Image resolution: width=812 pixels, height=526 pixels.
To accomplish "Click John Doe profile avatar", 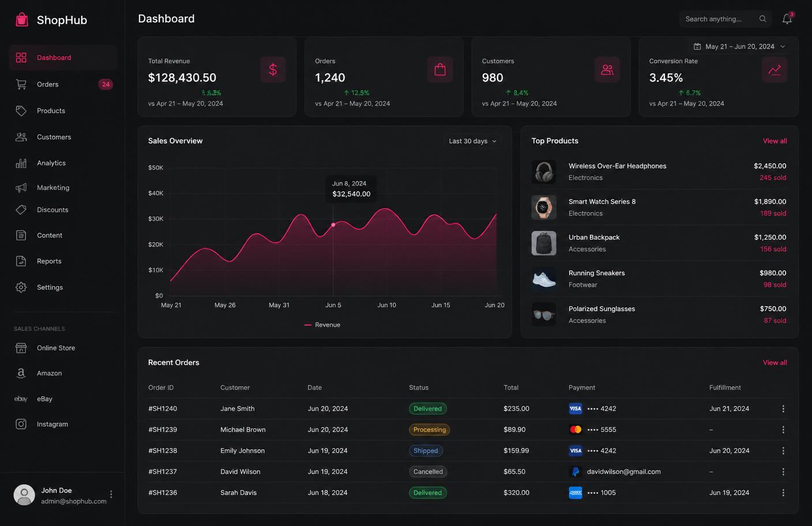I will (24, 495).
